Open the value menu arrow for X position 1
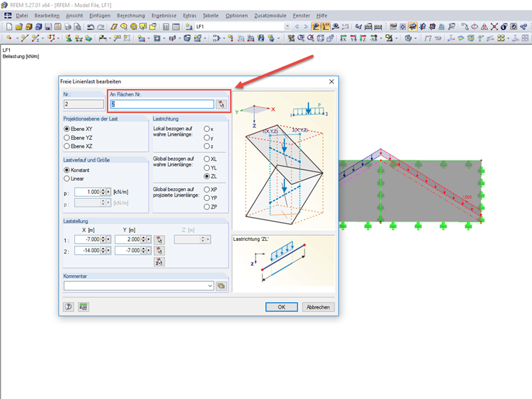Screen dimensions: 532x399 pyautogui.click(x=108, y=239)
